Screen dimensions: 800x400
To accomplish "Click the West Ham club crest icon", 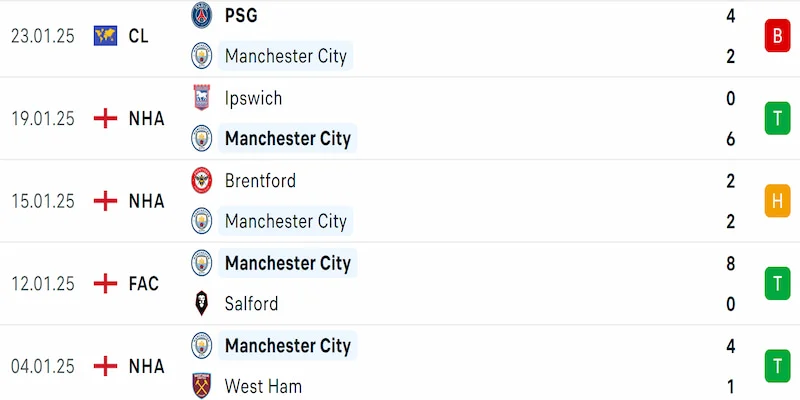I will pos(203,386).
